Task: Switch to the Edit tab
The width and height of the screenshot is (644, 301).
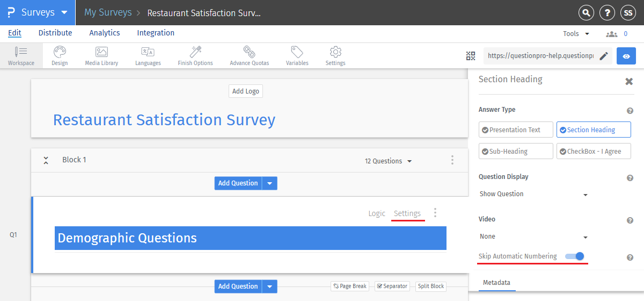Action: pyautogui.click(x=14, y=33)
